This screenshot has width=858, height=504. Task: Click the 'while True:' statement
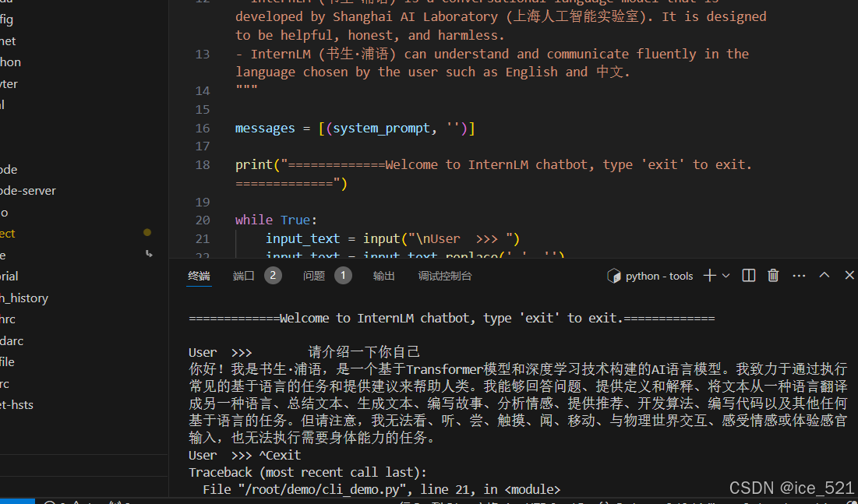click(x=277, y=220)
